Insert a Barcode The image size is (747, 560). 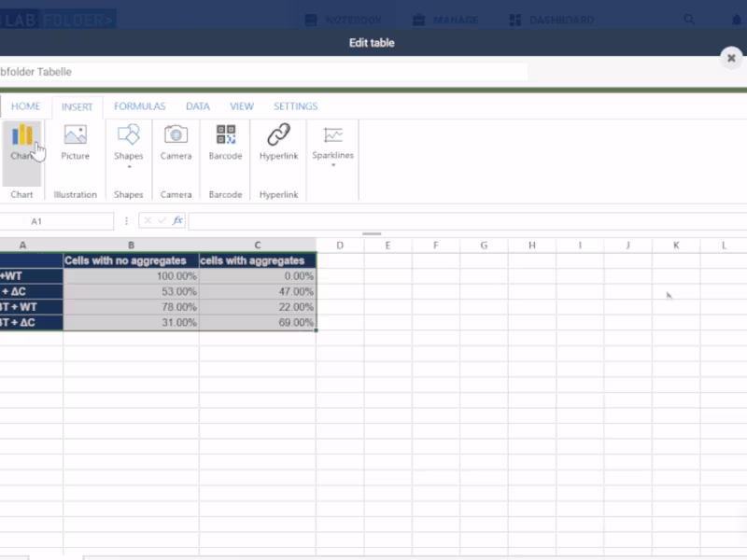[x=225, y=142]
